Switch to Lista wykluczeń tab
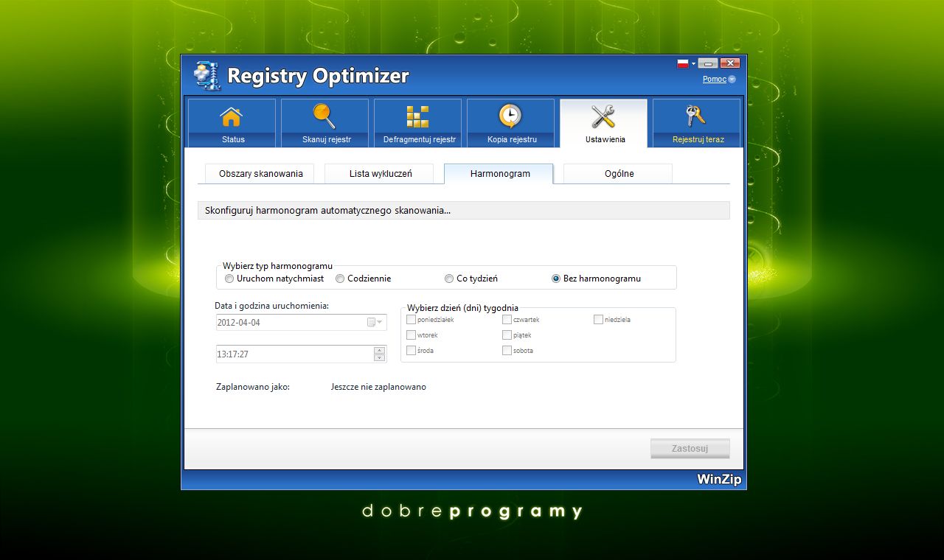The width and height of the screenshot is (944, 560). (x=381, y=174)
